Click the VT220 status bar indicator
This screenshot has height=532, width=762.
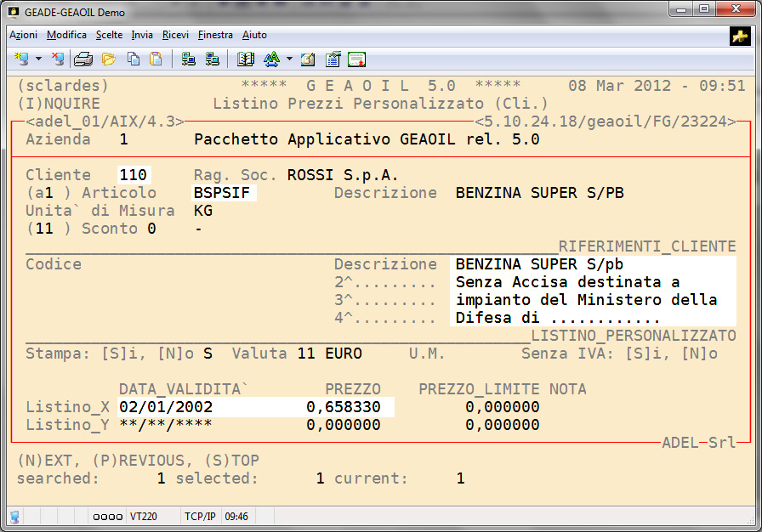click(143, 516)
